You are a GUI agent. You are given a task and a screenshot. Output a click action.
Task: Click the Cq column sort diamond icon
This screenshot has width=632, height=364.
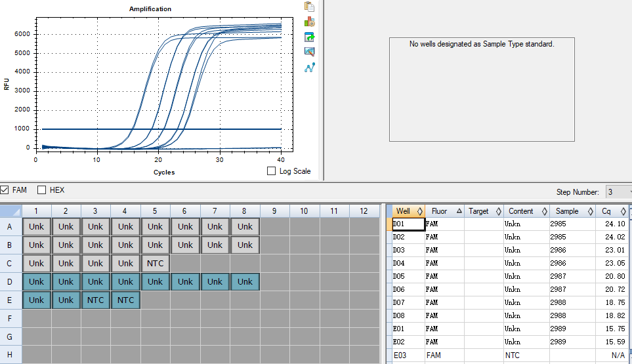click(x=623, y=211)
